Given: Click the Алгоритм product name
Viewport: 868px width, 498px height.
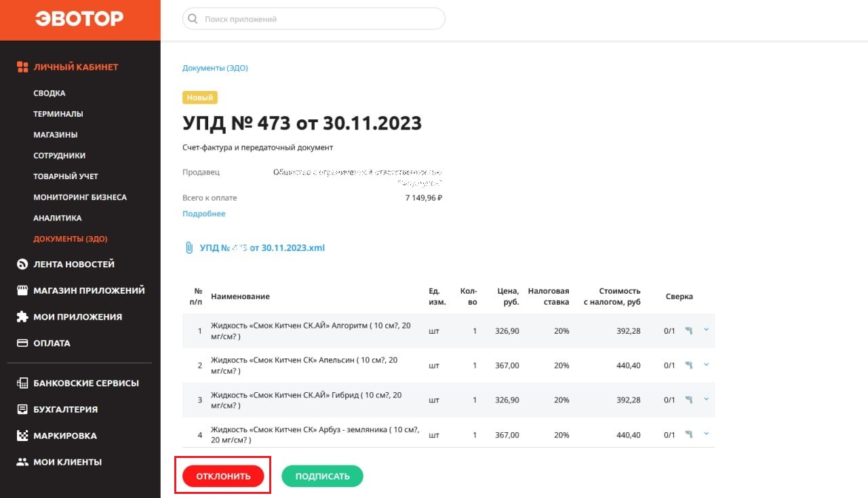Looking at the screenshot, I should click(x=311, y=330).
